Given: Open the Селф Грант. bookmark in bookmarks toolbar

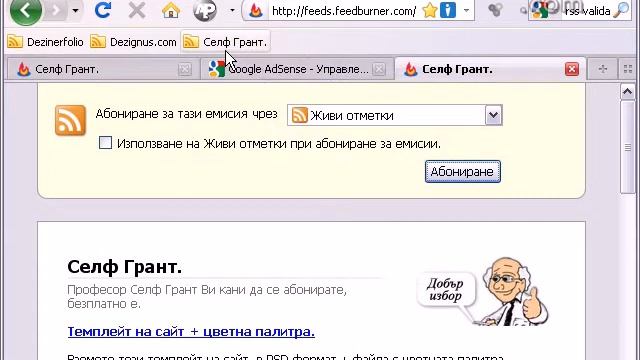Looking at the screenshot, I should point(225,42).
